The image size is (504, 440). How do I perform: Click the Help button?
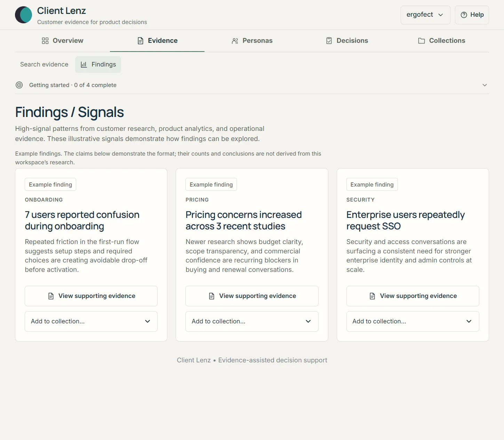point(472,15)
